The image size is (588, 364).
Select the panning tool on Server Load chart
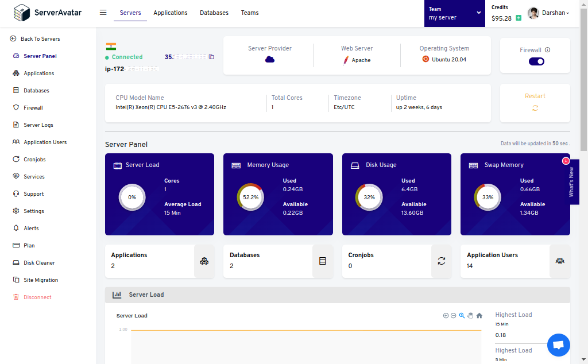(x=470, y=315)
